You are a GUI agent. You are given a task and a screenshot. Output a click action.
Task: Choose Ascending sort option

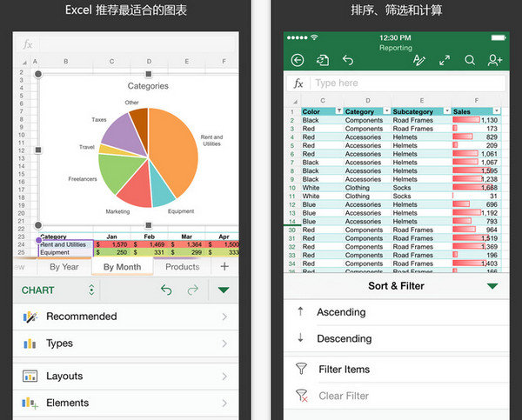(396, 312)
